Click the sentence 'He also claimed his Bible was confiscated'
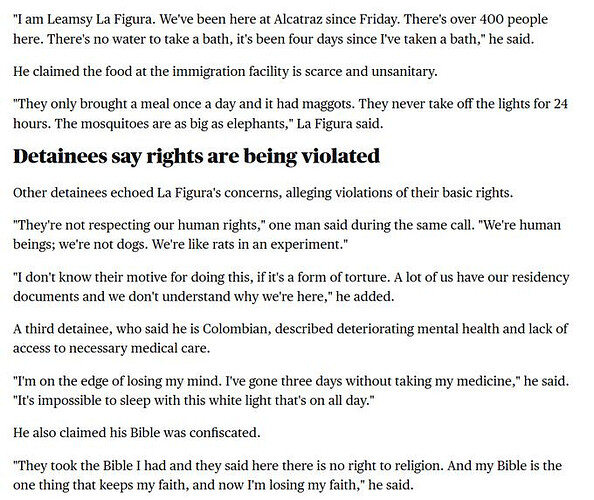 136,433
